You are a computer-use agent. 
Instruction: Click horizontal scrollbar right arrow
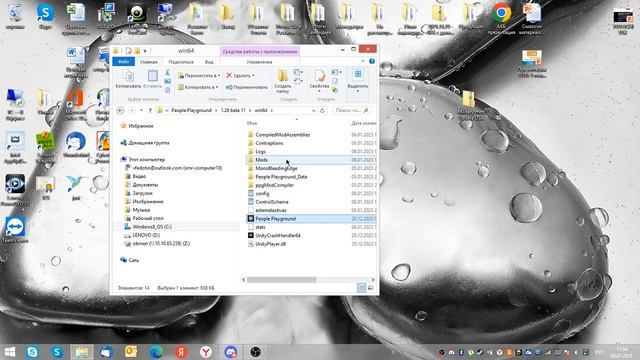[x=372, y=280]
